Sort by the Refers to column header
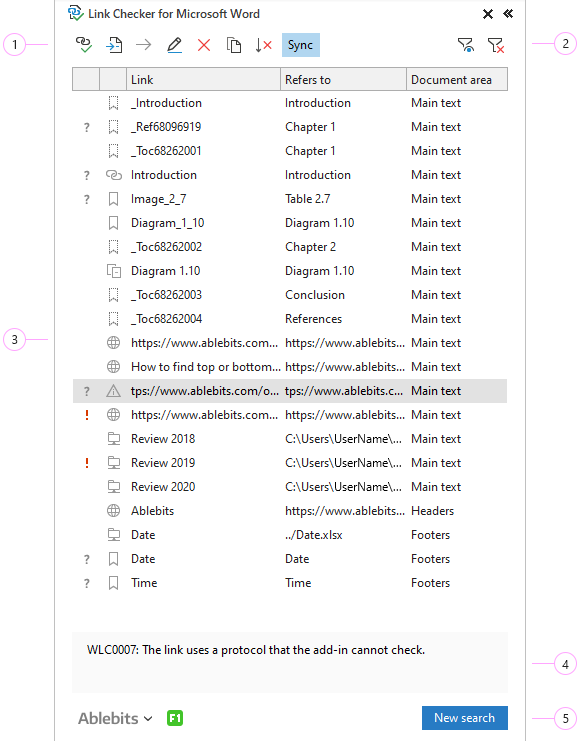 pyautogui.click(x=343, y=79)
